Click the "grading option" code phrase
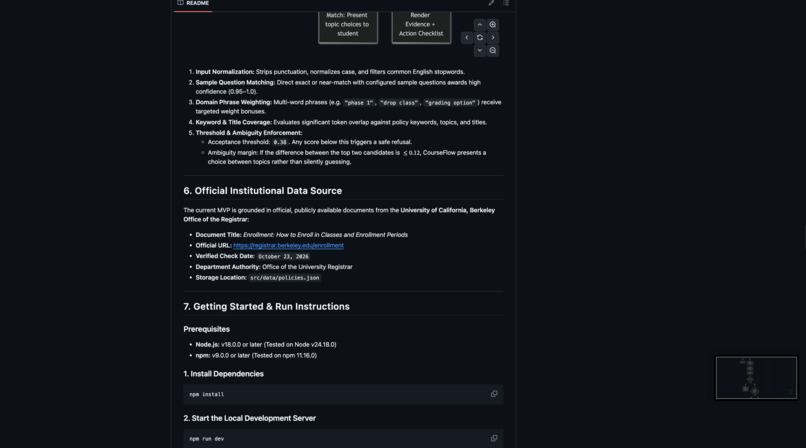This screenshot has width=806, height=448. (450, 103)
